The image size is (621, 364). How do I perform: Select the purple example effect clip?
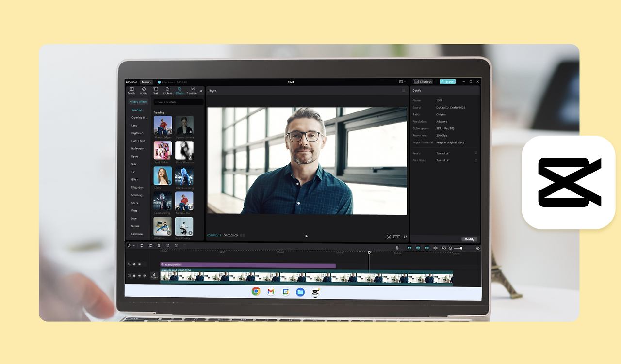point(248,265)
